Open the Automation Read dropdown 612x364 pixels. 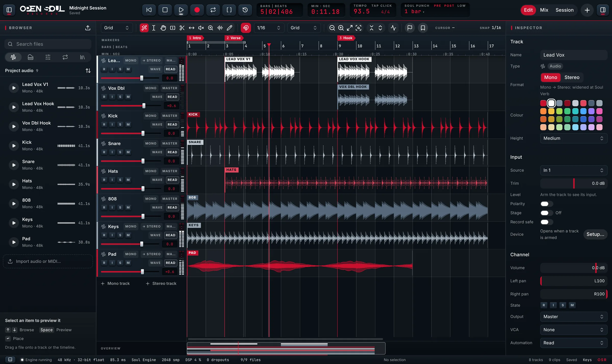click(x=573, y=343)
